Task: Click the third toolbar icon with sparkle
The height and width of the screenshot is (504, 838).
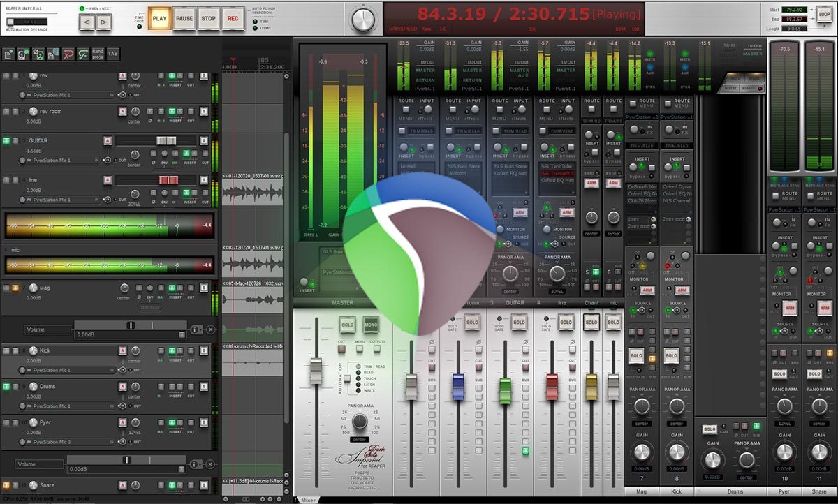Action: click(x=38, y=53)
